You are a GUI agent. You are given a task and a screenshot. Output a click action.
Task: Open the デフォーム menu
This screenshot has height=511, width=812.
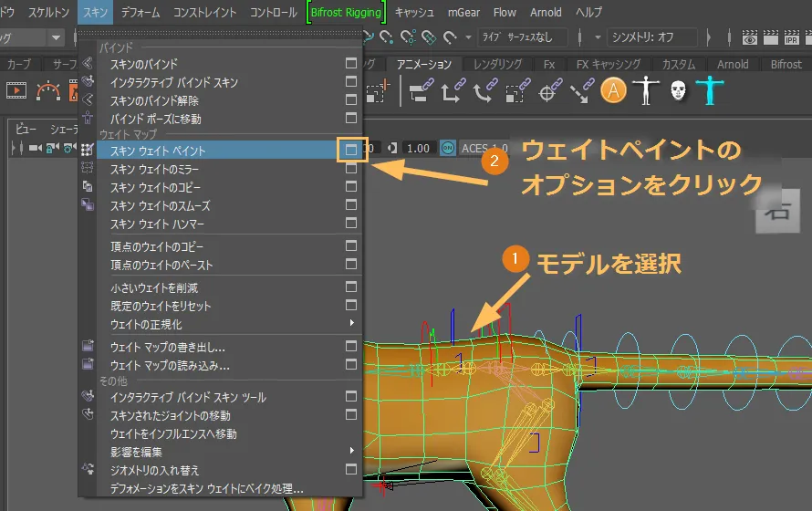coord(139,13)
